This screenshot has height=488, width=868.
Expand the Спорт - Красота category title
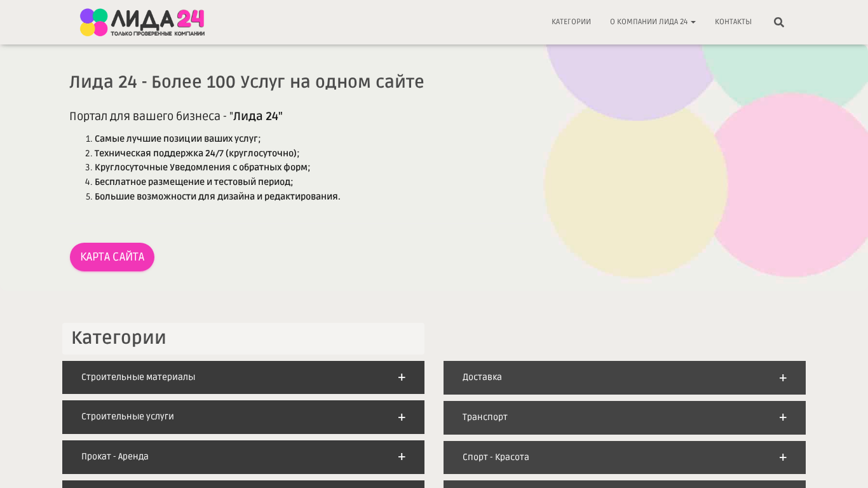[496, 457]
